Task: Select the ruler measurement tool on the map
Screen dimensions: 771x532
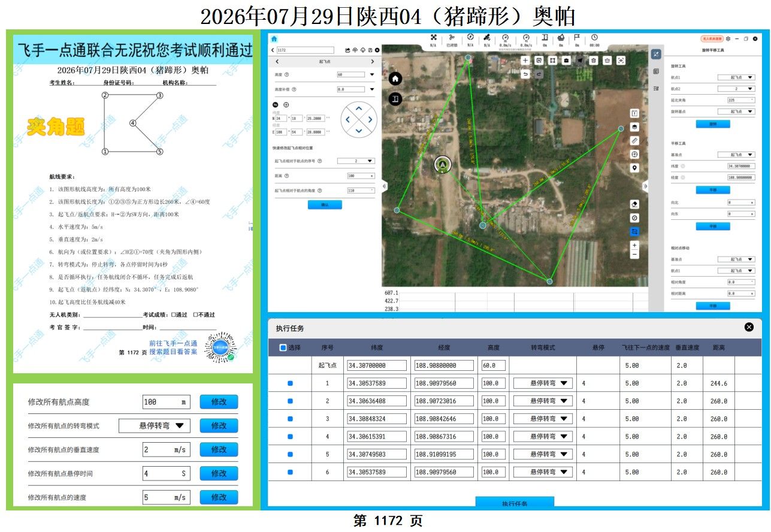Action: 635,141
